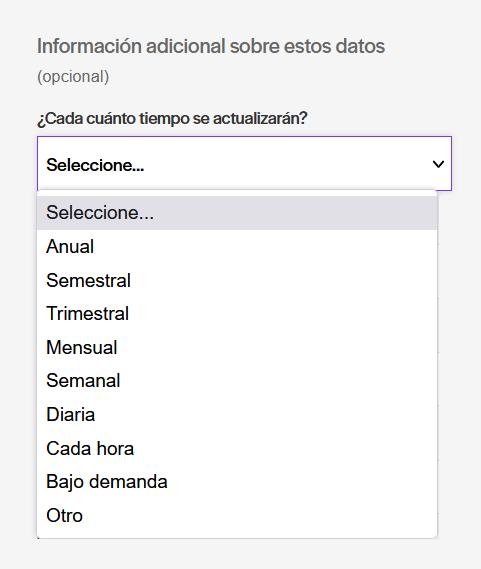Set weekly updates with Semanal
The width and height of the screenshot is (481, 569).
[237, 381]
